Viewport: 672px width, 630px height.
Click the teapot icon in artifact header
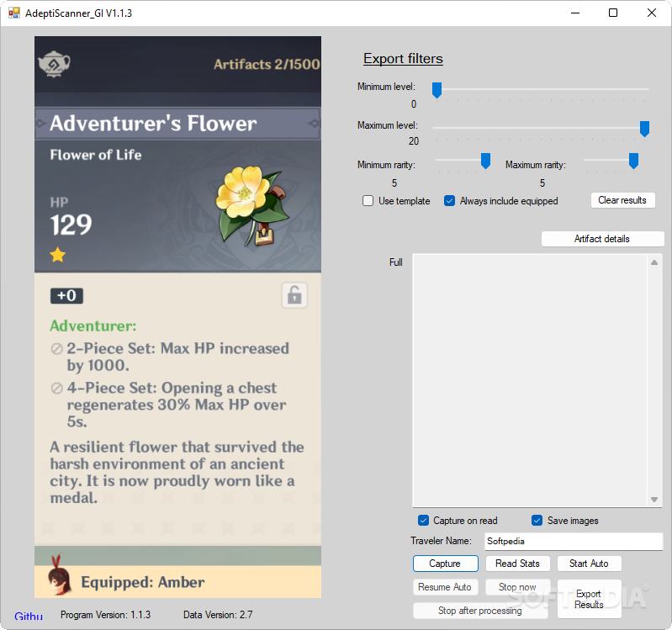[x=54, y=64]
